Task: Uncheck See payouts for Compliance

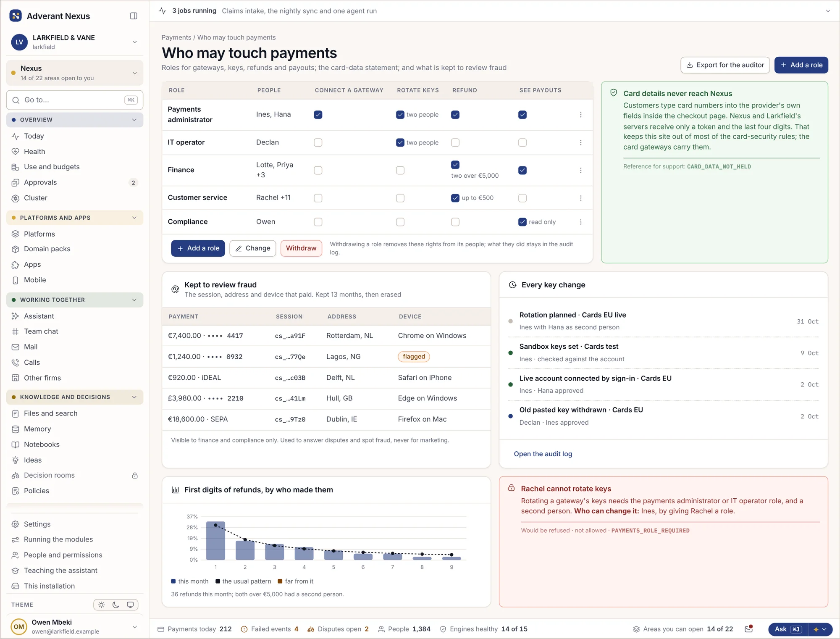Action: (x=522, y=222)
